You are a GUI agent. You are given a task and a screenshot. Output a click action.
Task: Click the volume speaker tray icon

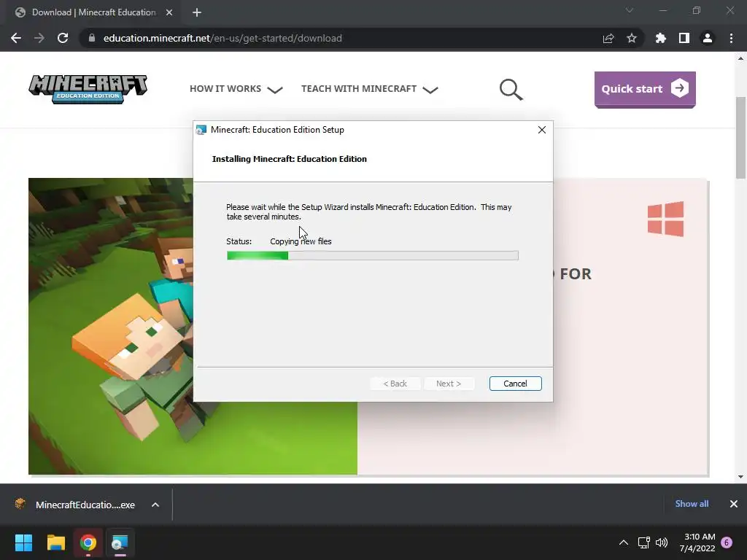(661, 542)
